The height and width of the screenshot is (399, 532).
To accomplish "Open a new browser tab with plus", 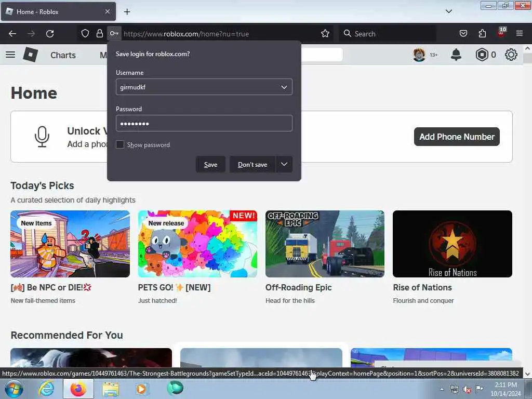I will point(127,11).
